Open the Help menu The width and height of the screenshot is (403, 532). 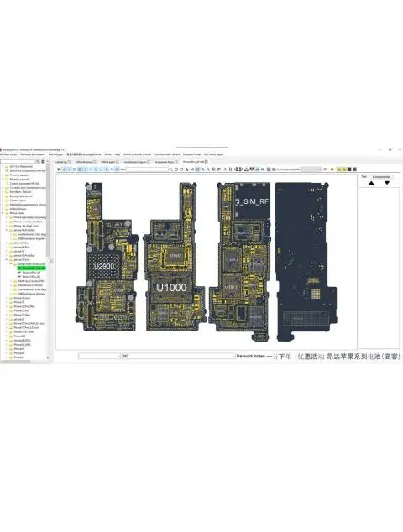coord(118,154)
